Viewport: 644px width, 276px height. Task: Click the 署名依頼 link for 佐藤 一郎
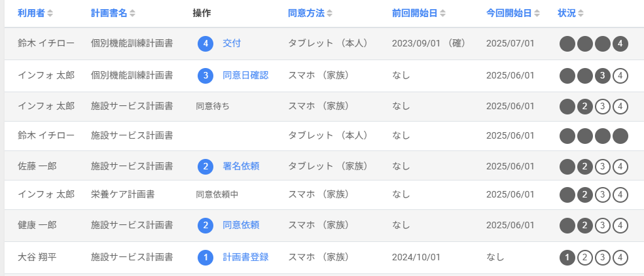click(241, 166)
